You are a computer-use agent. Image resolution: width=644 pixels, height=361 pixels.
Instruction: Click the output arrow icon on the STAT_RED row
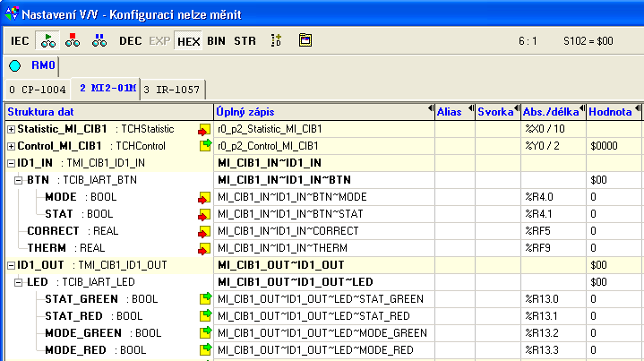[205, 315]
